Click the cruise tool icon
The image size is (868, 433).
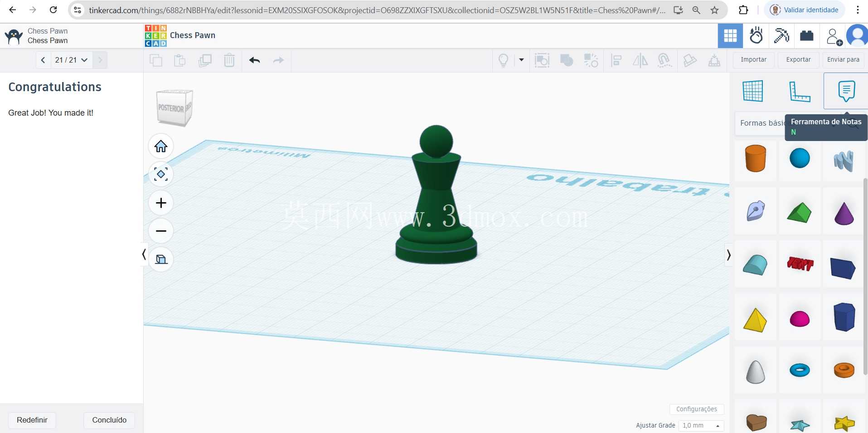click(664, 60)
